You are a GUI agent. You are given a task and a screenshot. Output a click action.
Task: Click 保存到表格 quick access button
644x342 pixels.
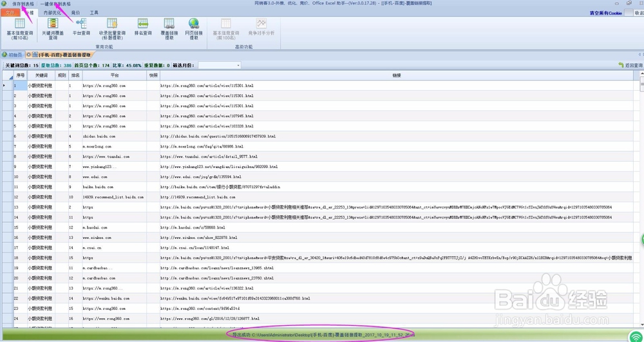(x=23, y=4)
